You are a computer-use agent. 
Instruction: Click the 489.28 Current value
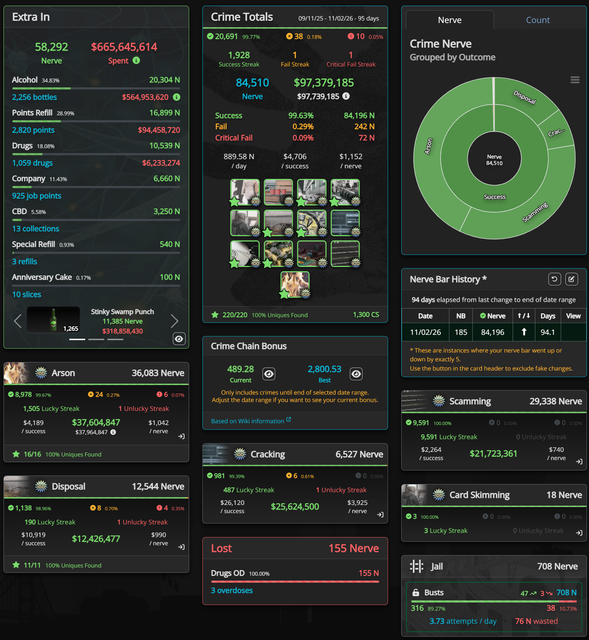[x=240, y=369]
